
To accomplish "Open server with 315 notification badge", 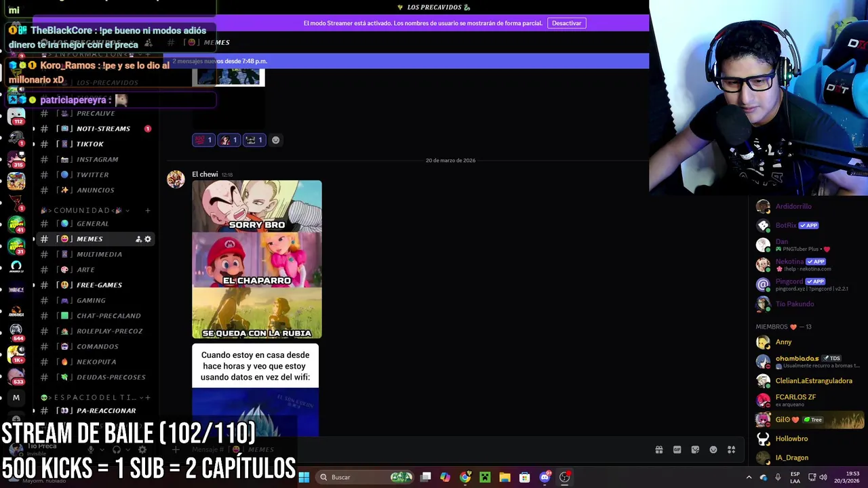I will tap(16, 159).
